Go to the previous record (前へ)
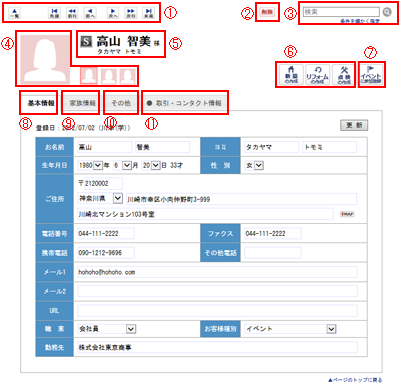This screenshot has height=390, width=400. tap(90, 13)
